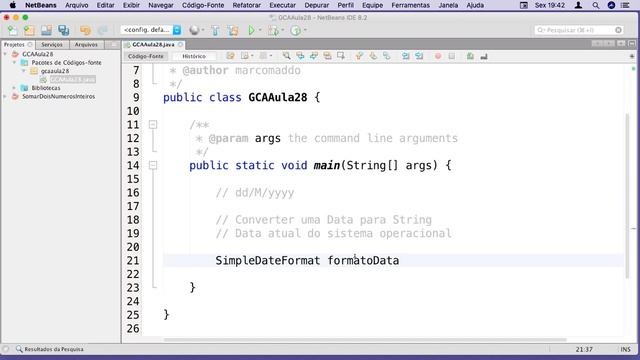The width and height of the screenshot is (640, 360).
Task: Click the globe browser icon in toolbar
Action: pyautogui.click(x=194, y=30)
